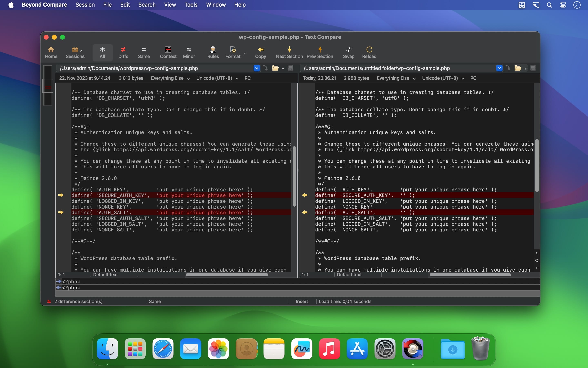Copy right AUTH_SALT line to the left
588x368 pixels.
pos(304,212)
